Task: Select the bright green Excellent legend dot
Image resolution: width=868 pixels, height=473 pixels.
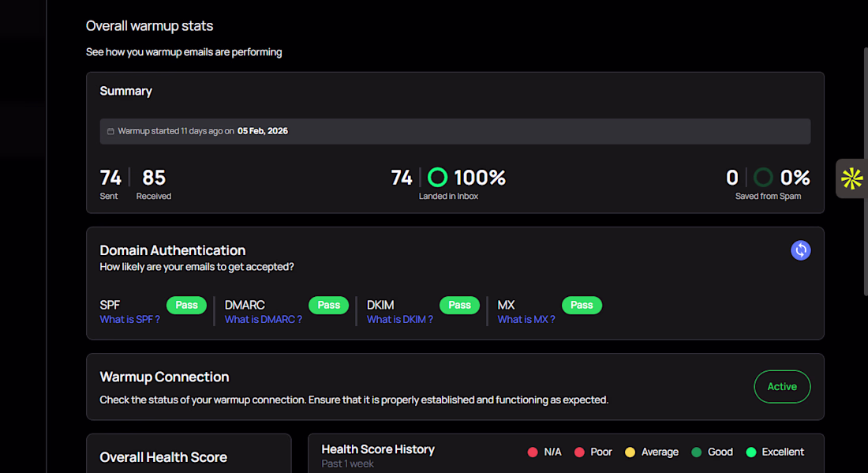Action: pyautogui.click(x=750, y=452)
